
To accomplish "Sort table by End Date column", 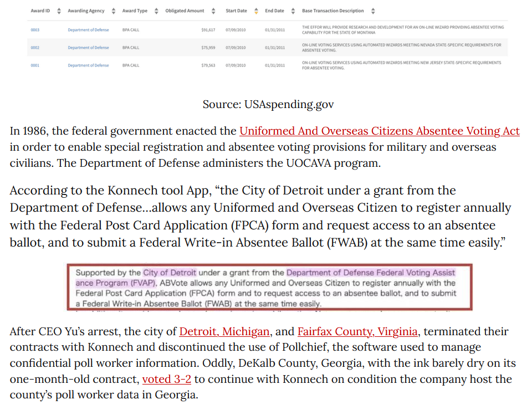I will coord(293,11).
